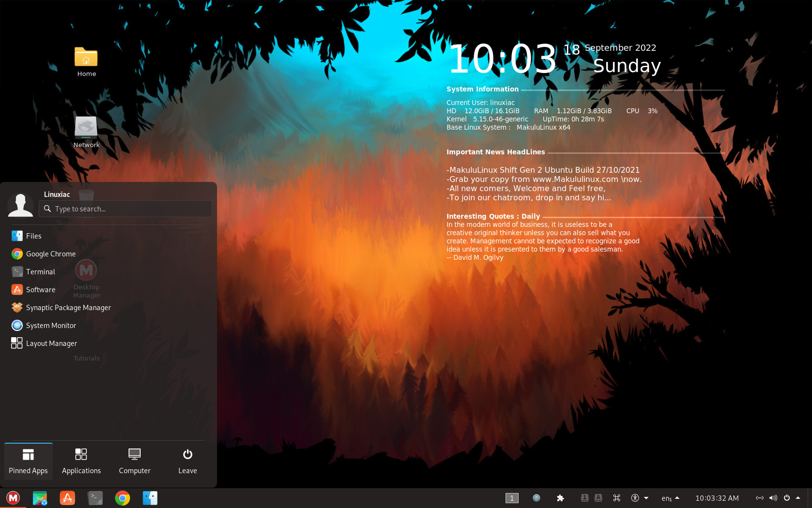The width and height of the screenshot is (812, 508).
Task: Click the power icon in tray
Action: [x=787, y=498]
